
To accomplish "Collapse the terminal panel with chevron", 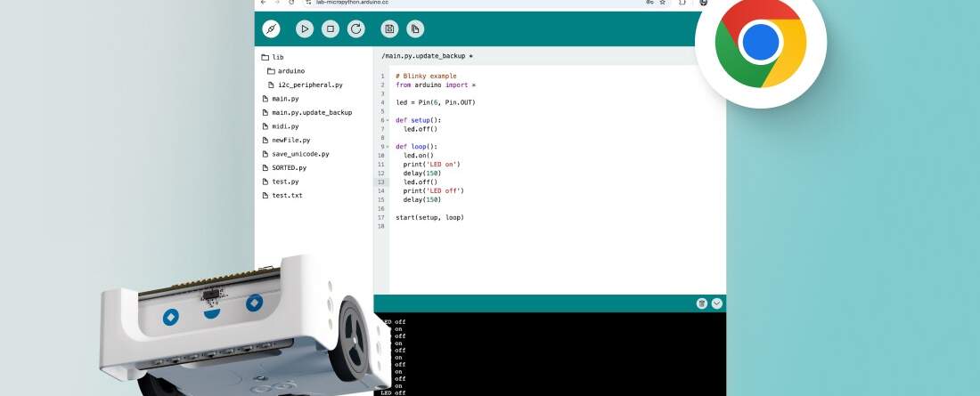I will [x=717, y=303].
